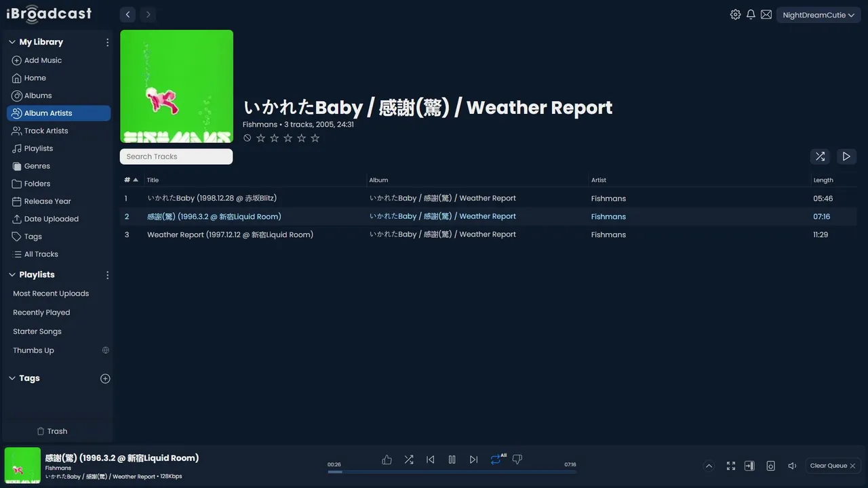The image size is (868, 488).
Task: Toggle the queue side panel icon
Action: pyautogui.click(x=749, y=466)
